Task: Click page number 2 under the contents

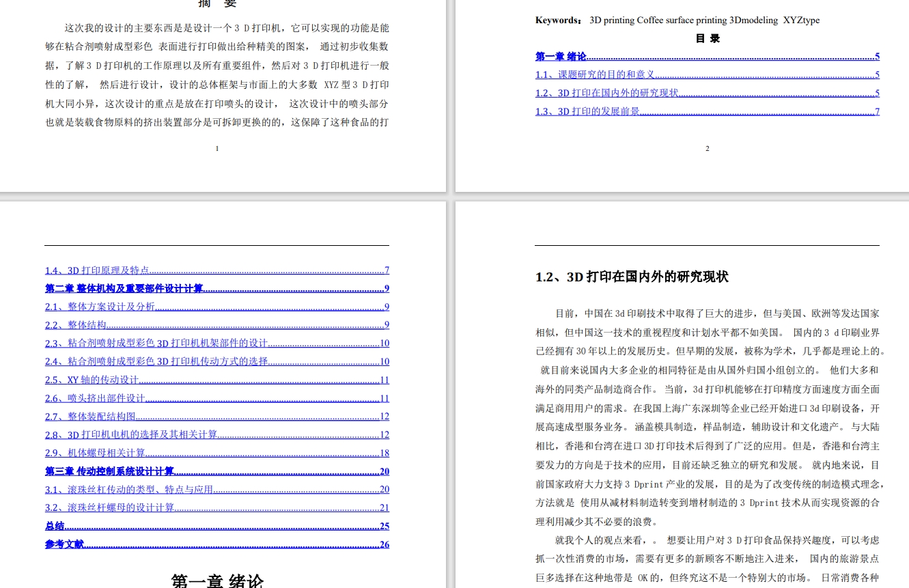Action: coord(708,149)
